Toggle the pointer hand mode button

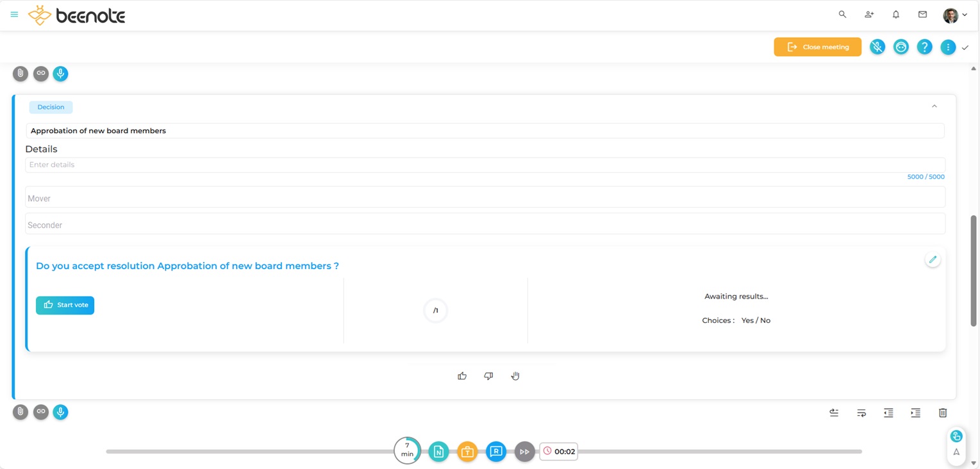coord(956,436)
